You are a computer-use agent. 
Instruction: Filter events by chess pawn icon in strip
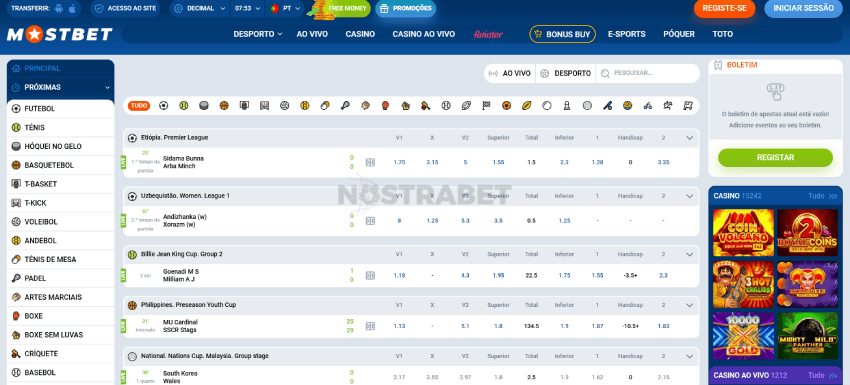(567, 106)
